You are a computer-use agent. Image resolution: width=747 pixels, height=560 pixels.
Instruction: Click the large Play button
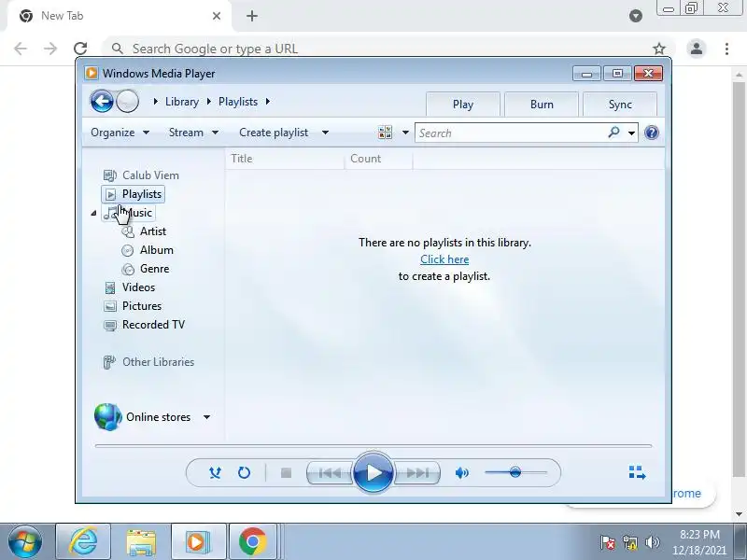pos(373,472)
